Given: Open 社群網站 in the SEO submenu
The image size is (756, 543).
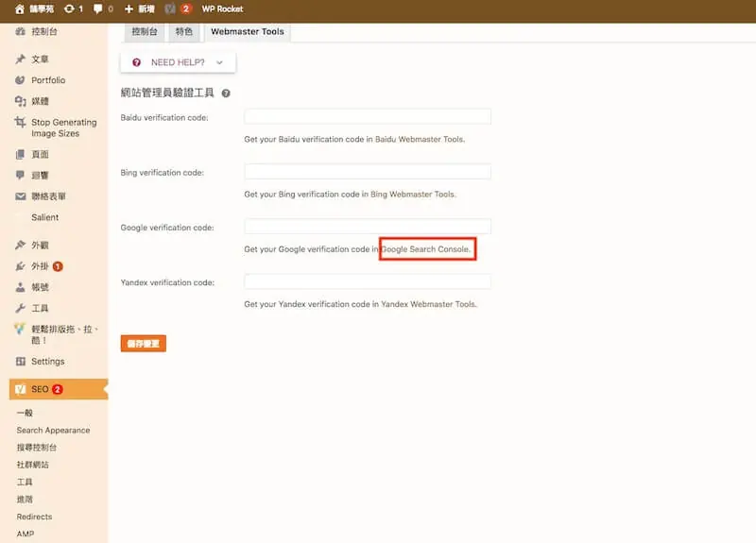Looking at the screenshot, I should point(33,465).
